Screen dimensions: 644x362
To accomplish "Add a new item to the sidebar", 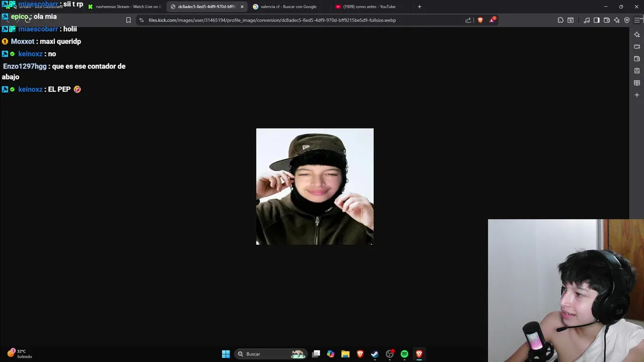I will 637,95.
